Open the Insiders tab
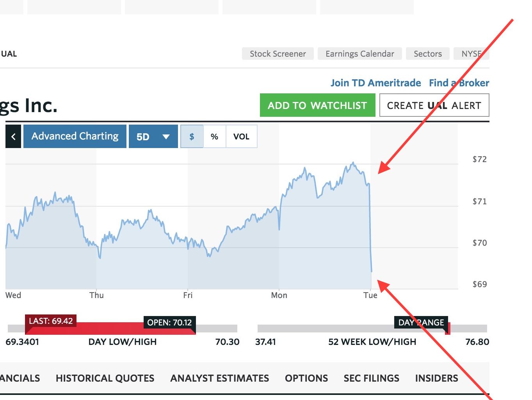The image size is (532, 400). 436,378
